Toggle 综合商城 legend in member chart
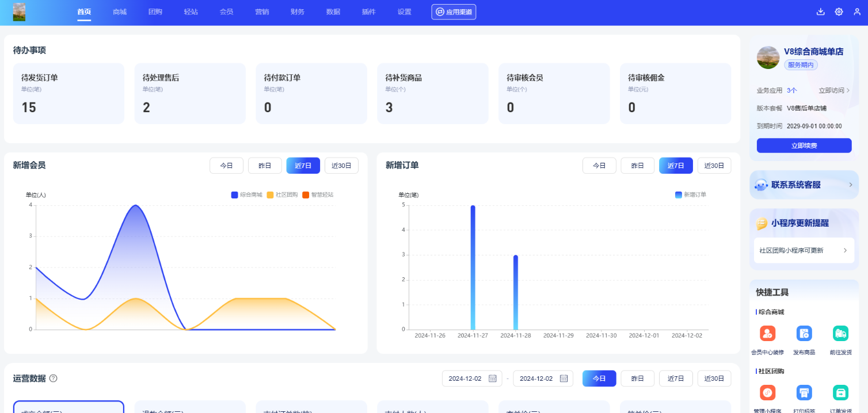Viewport: 868px width, 413px height. (x=246, y=195)
